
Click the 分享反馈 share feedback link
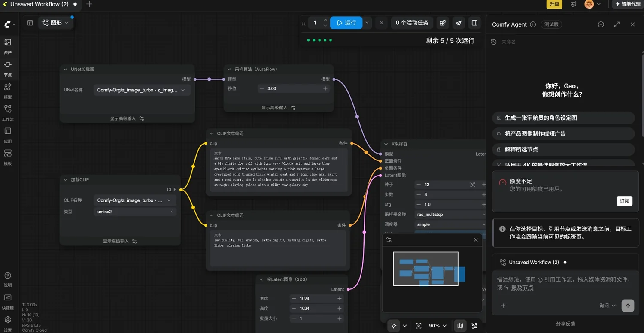pos(565,324)
